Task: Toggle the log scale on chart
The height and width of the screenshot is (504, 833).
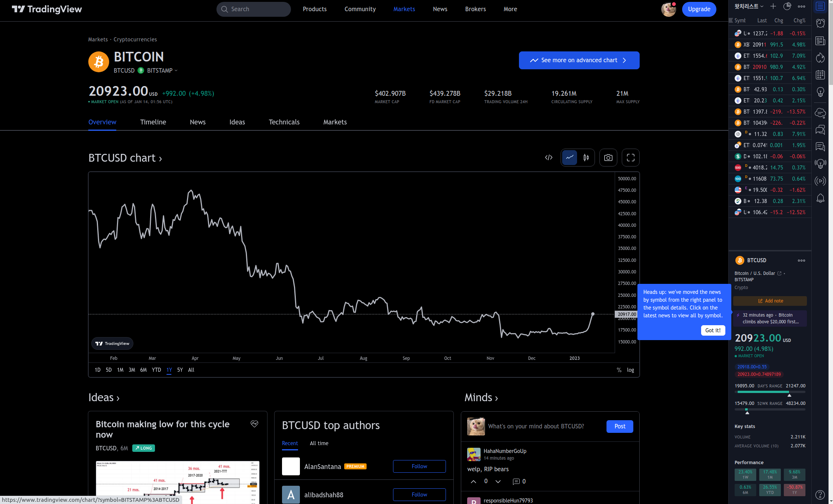Action: point(630,370)
